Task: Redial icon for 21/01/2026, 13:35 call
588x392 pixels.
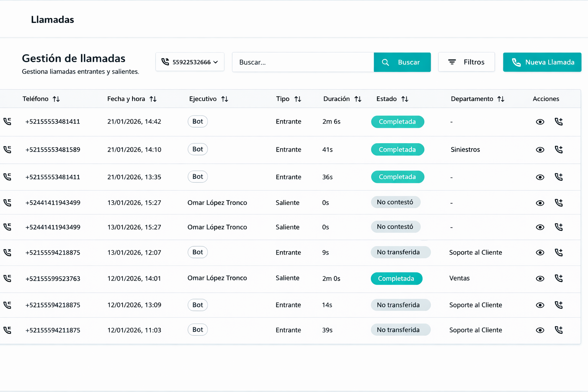Action: pos(559,177)
